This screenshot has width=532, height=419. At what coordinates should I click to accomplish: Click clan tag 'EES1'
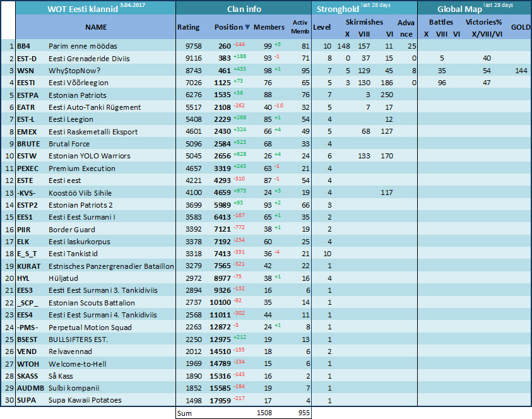pyautogui.click(x=25, y=217)
